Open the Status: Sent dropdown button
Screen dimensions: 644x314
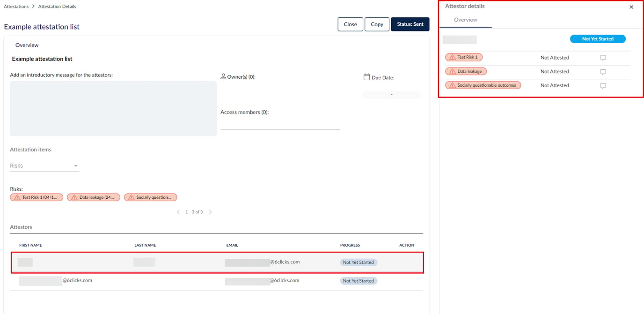click(410, 24)
